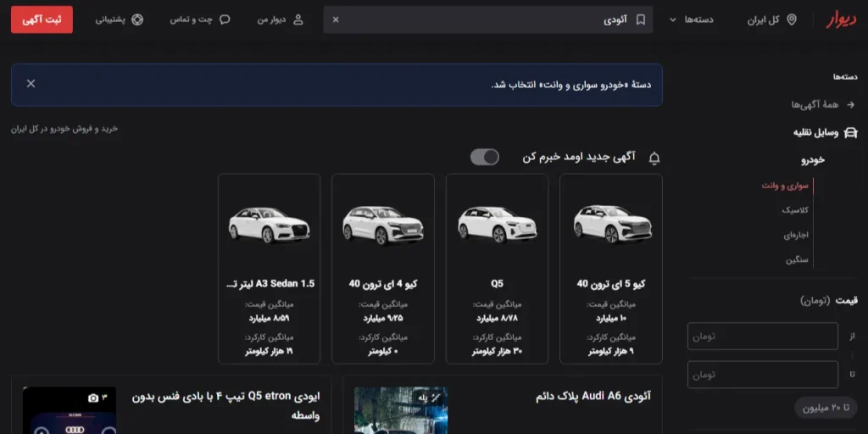This screenshot has height=434, width=868.
Task: Open the ایودی Q5 etron تیپ ۴ ad
Action: pyautogui.click(x=225, y=406)
